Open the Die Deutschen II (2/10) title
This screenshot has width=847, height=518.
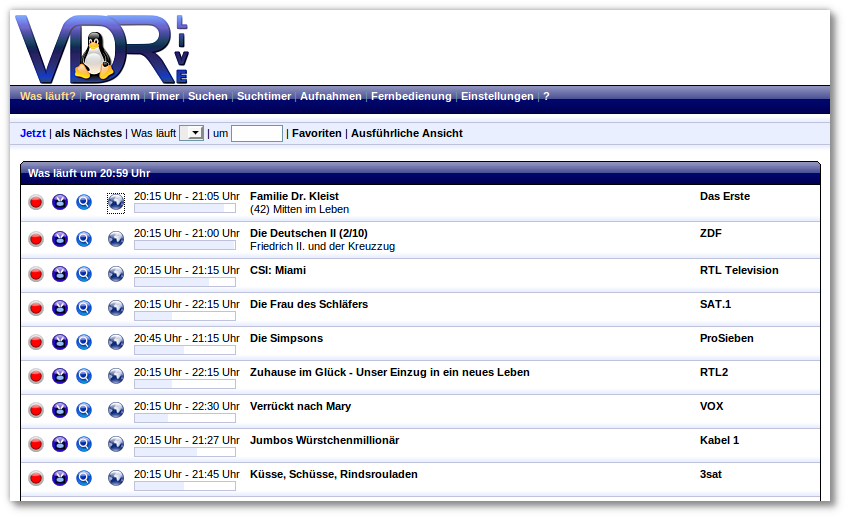(x=308, y=233)
